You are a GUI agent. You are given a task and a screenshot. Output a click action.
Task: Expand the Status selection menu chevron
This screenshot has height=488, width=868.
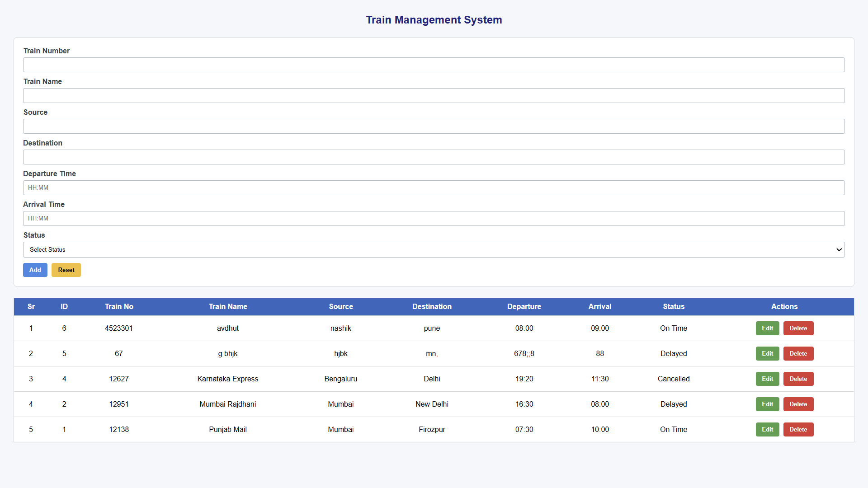839,249
